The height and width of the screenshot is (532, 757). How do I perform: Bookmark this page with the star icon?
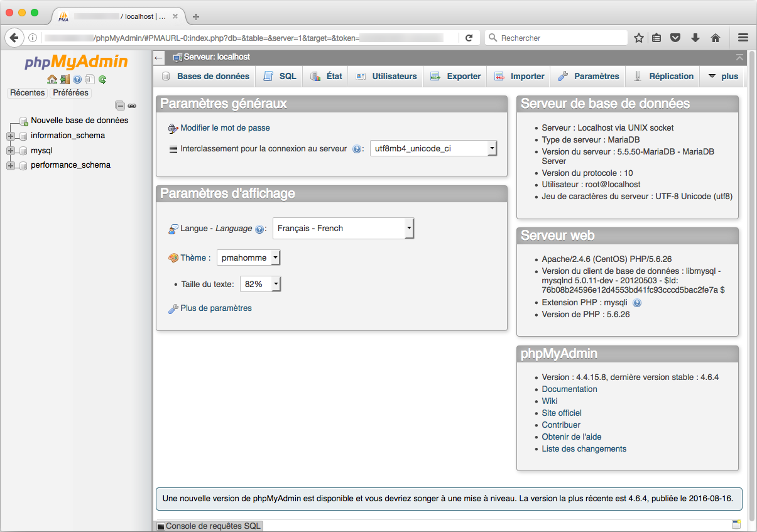tap(639, 38)
